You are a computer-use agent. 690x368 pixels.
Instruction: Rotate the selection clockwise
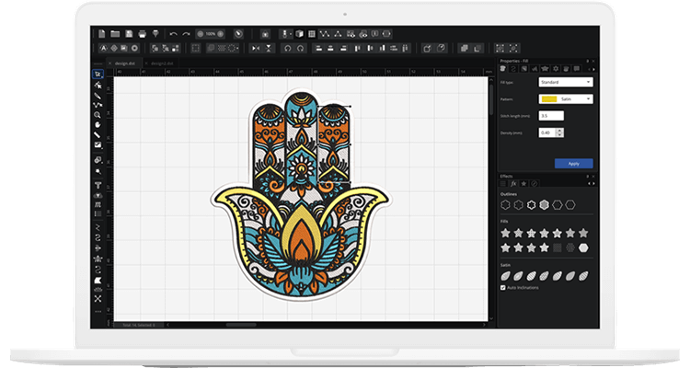click(x=301, y=48)
